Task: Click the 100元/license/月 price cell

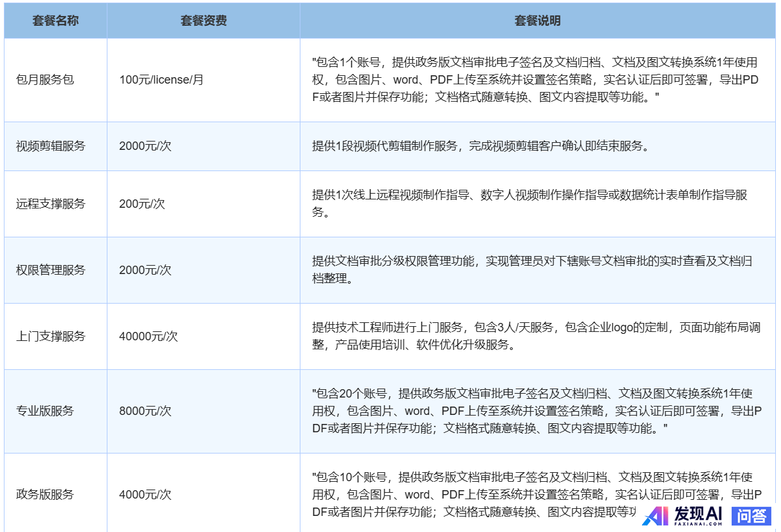Action: 161,80
